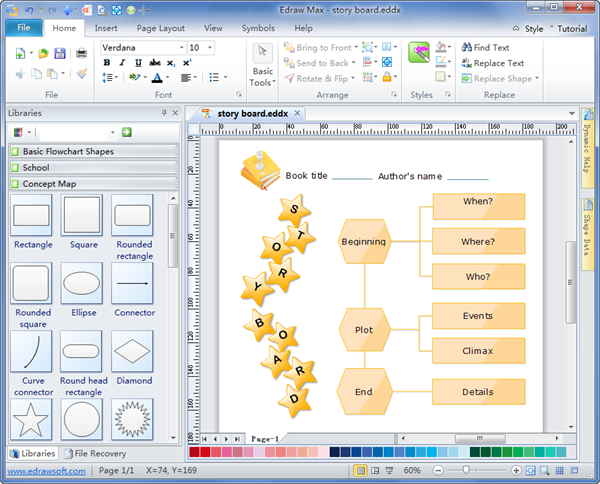The width and height of the screenshot is (600, 484).
Task: Toggle Underline text formatting
Action: (138, 62)
